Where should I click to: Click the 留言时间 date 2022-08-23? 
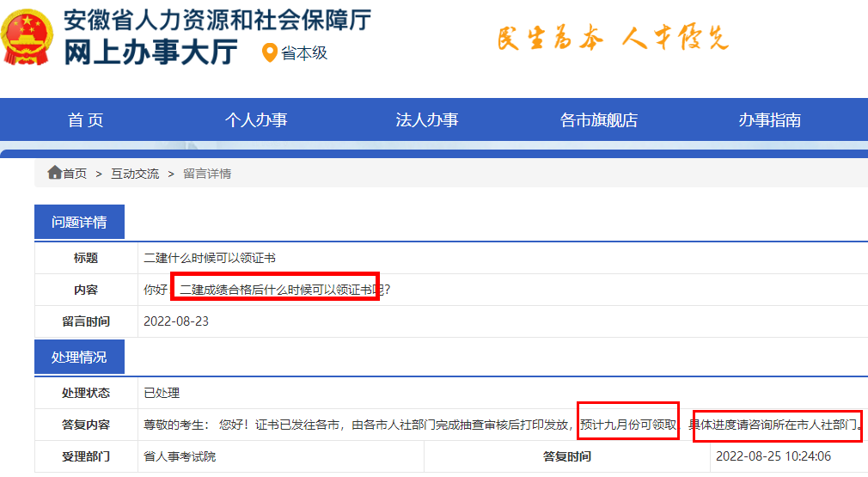point(176,321)
